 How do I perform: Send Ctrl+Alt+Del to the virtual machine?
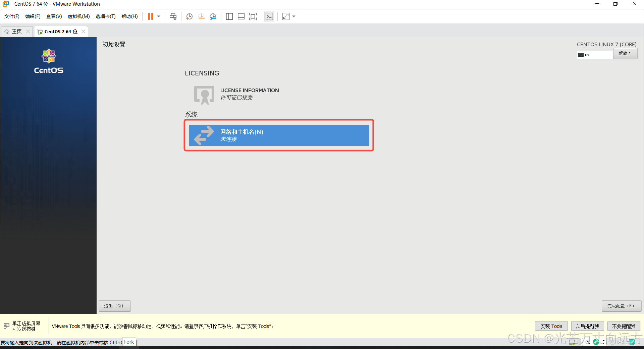(173, 16)
